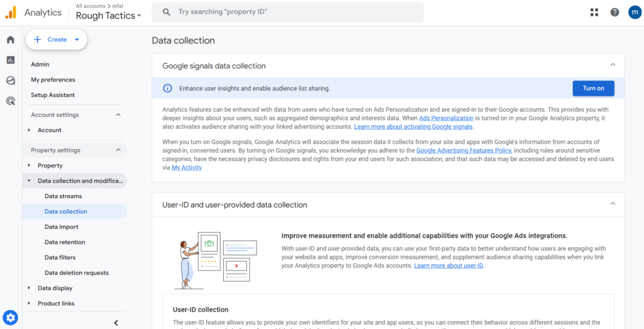Open the Ads Personalization link
The height and width of the screenshot is (329, 644).
click(446, 118)
